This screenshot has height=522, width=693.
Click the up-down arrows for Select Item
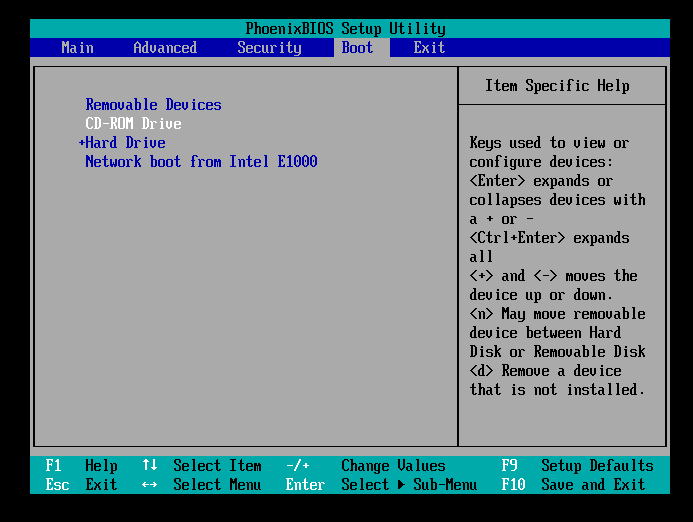(149, 466)
